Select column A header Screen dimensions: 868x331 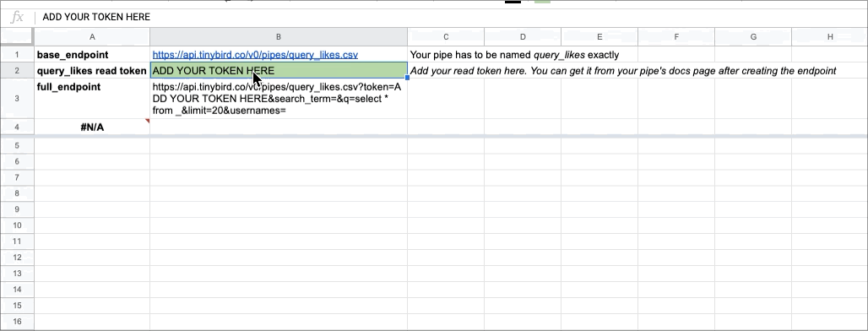[x=92, y=36]
